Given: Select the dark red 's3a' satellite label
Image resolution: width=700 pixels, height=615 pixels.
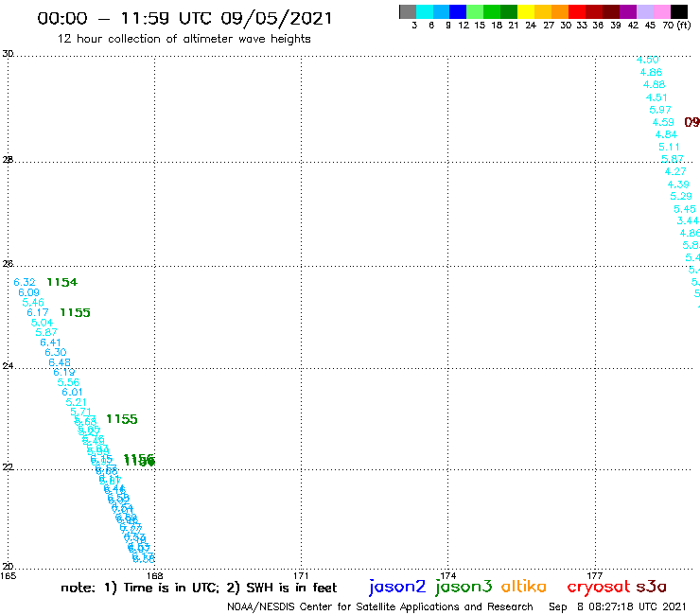Looking at the screenshot, I should [651, 587].
